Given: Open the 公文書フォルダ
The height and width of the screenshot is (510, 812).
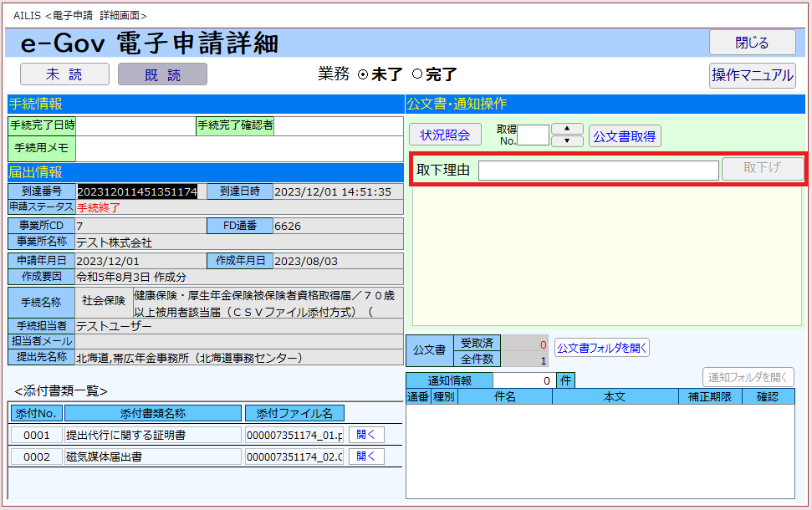Looking at the screenshot, I should 602,347.
